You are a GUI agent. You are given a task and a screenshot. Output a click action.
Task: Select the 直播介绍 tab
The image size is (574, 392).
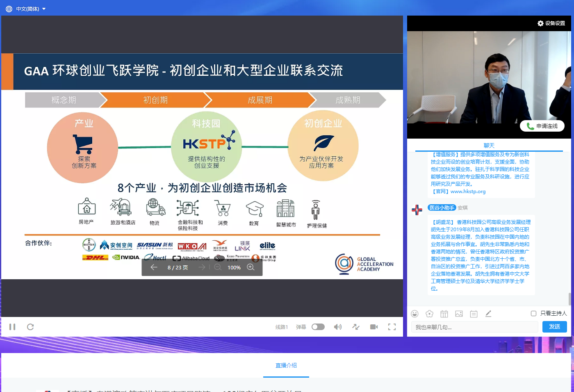(x=286, y=365)
